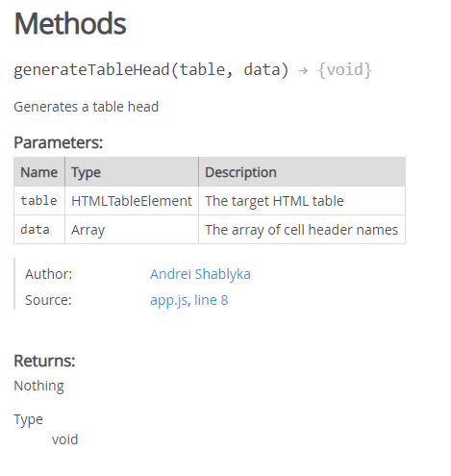This screenshot has height=476, width=451.
Task: Click the Description column header
Action: [302, 172]
